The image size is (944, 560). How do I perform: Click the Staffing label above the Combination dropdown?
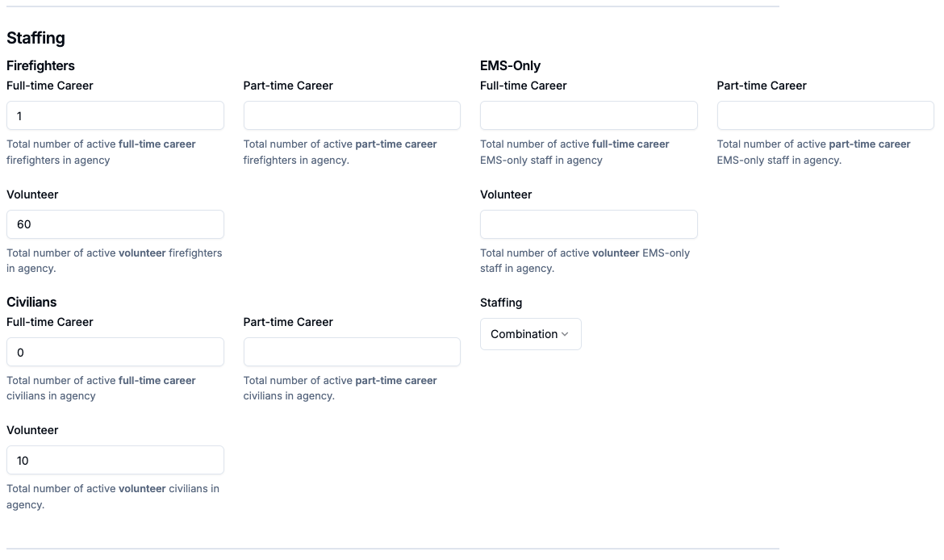tap(501, 303)
